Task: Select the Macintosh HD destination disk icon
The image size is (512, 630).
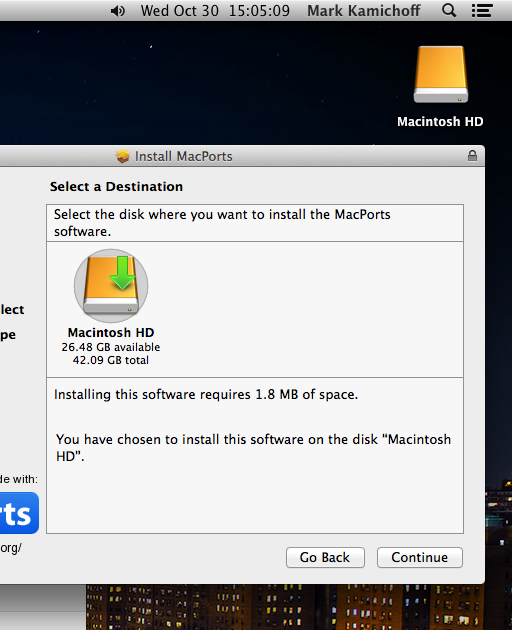Action: coord(111,286)
